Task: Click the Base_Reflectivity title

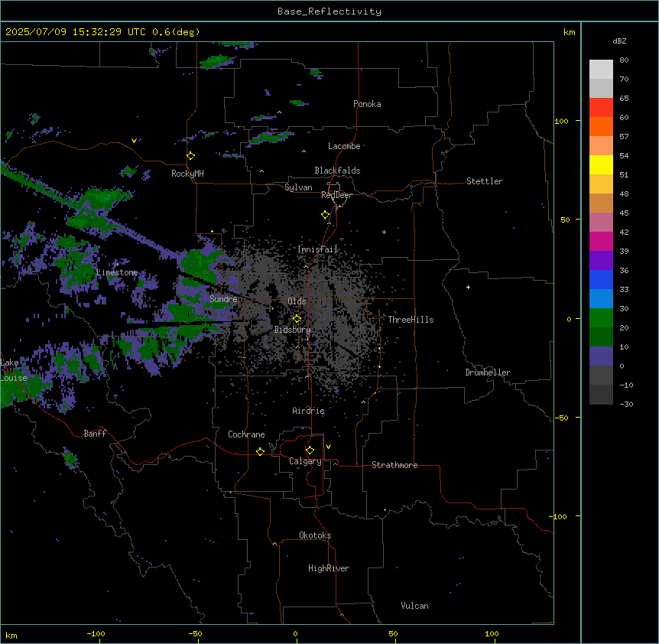Action: (329, 11)
